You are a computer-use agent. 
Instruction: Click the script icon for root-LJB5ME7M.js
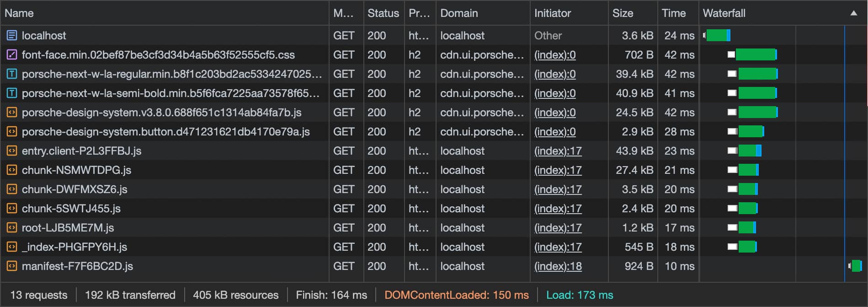(x=12, y=228)
